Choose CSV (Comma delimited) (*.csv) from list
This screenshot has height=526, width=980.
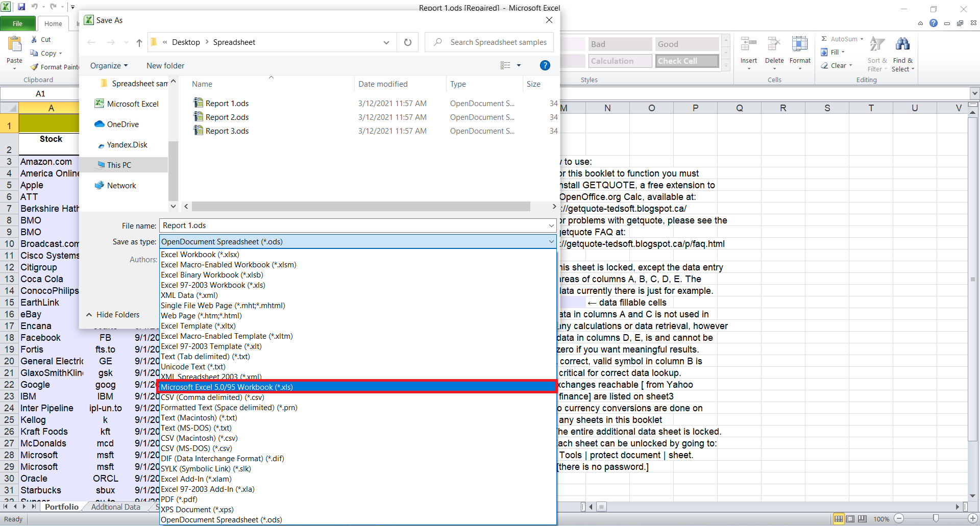[212, 397]
